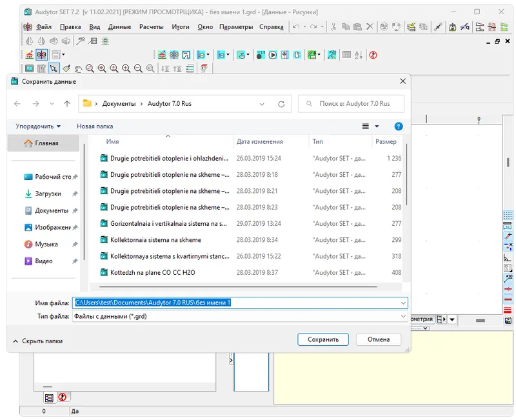The width and height of the screenshot is (516, 420).
Task: Click the red prohibition circle toolbar icon
Action: pyautogui.click(x=373, y=55)
